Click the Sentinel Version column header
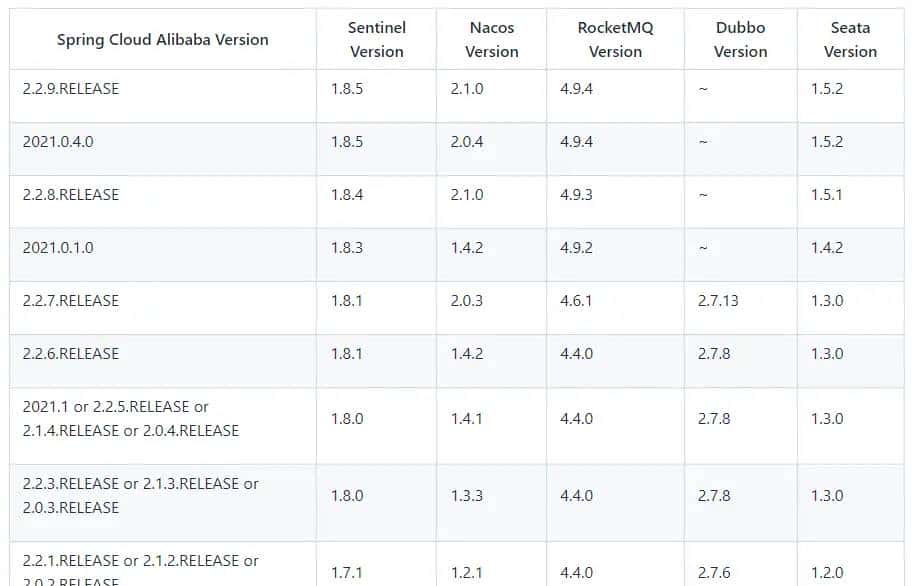The height and width of the screenshot is (586, 912). [376, 40]
